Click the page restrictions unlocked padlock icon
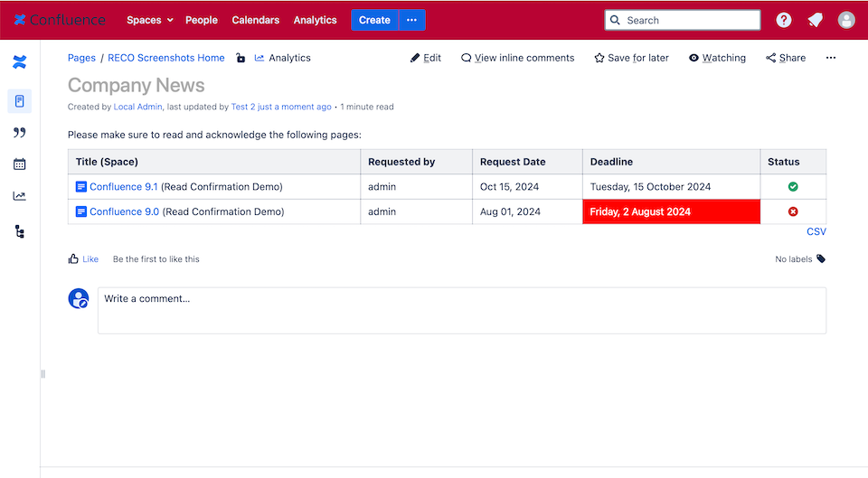 [241, 58]
